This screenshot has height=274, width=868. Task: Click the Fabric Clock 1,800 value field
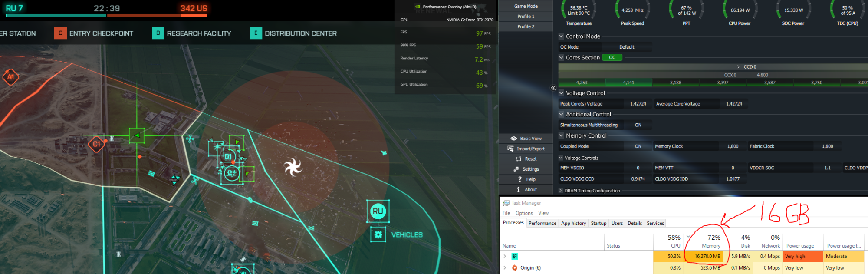point(827,146)
